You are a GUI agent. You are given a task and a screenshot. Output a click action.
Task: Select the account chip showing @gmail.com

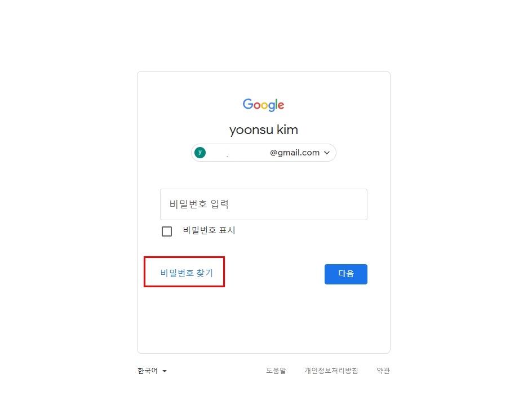pos(263,152)
